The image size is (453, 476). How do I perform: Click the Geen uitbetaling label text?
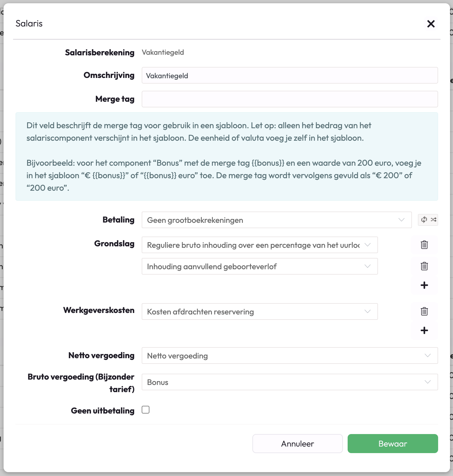pyautogui.click(x=102, y=411)
